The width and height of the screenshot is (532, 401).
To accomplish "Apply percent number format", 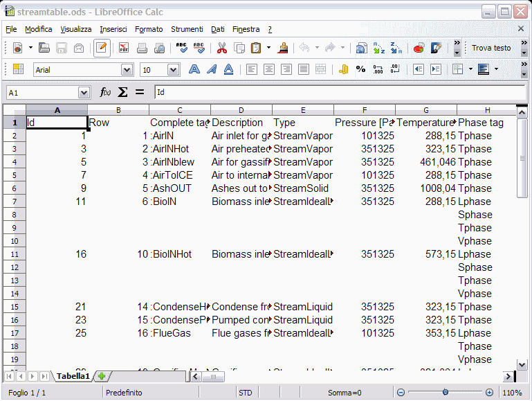I will [x=360, y=69].
